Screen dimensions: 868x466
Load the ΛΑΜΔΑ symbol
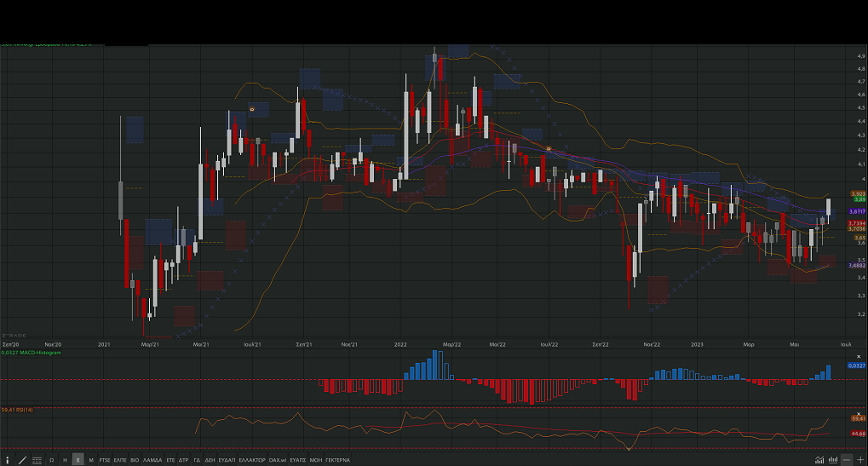pyautogui.click(x=152, y=460)
